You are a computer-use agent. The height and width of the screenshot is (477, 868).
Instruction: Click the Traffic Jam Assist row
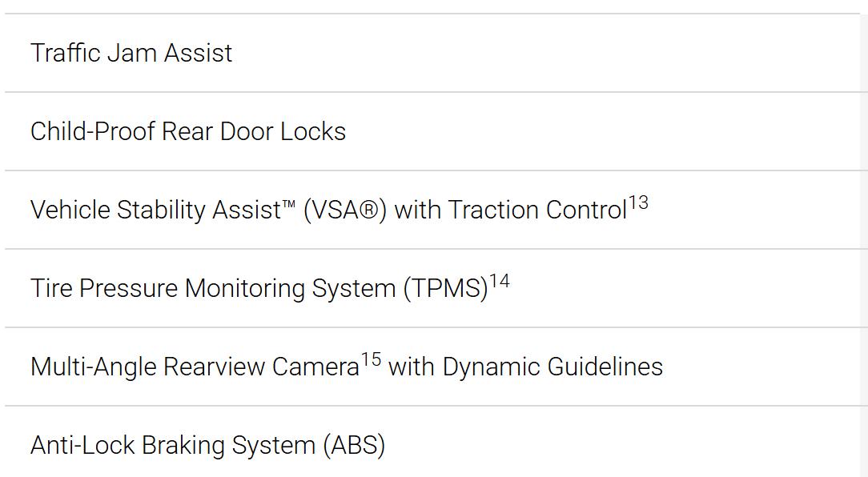432,53
